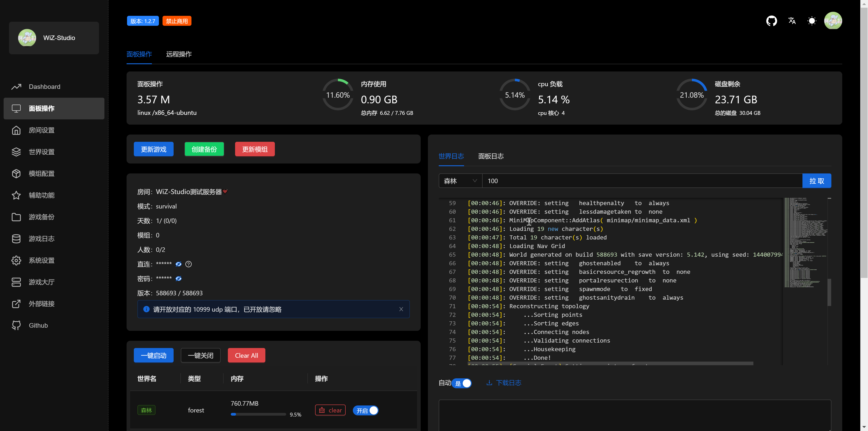The width and height of the screenshot is (868, 431).
Task: Open user avatar in top right
Action: coord(833,21)
